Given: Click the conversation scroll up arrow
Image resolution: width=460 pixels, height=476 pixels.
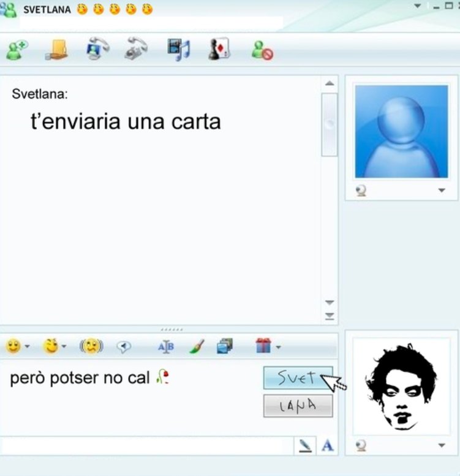Looking at the screenshot, I should (330, 83).
